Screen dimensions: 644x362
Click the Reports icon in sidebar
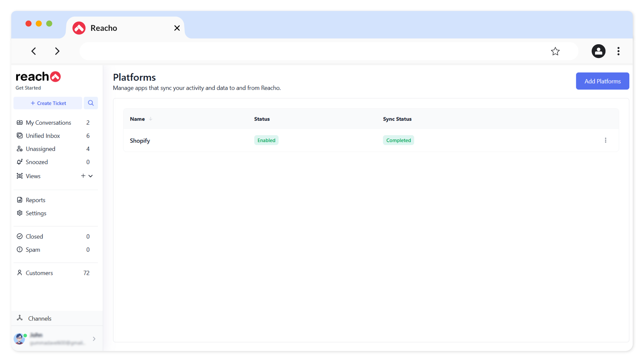[x=20, y=200]
